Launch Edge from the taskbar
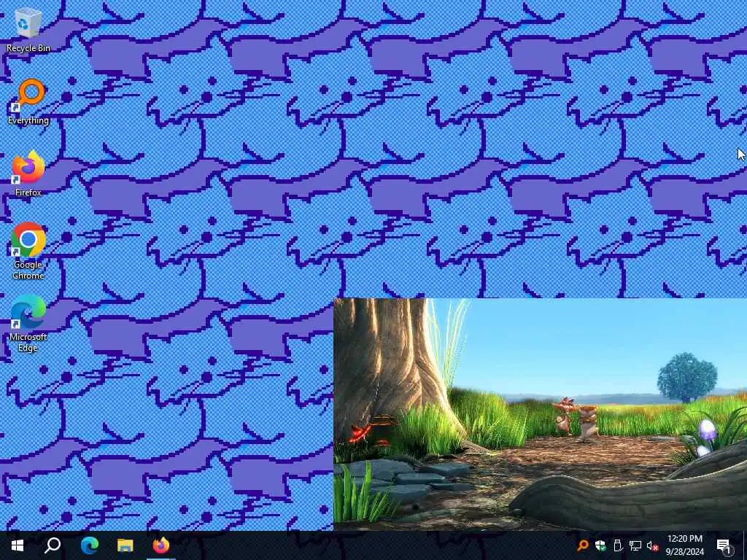Image resolution: width=747 pixels, height=560 pixels. coord(89,545)
